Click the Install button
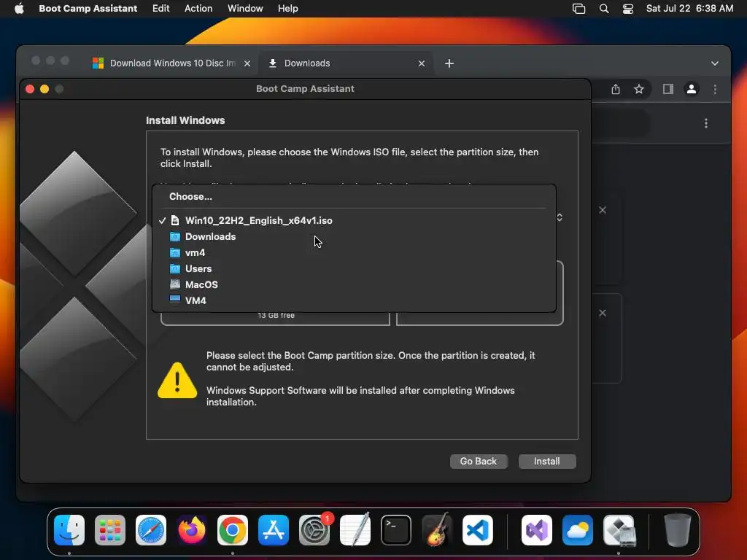The height and width of the screenshot is (560, 747). pos(547,461)
